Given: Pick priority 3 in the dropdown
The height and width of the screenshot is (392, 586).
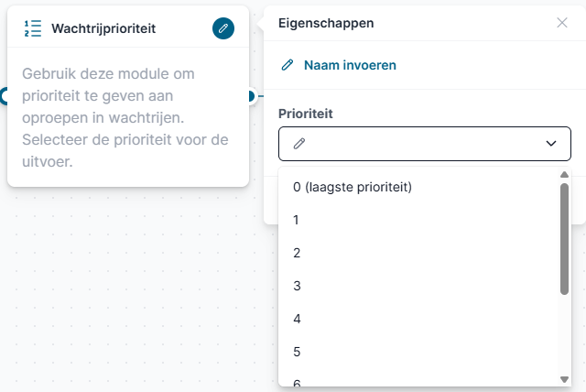Looking at the screenshot, I should (x=420, y=286).
